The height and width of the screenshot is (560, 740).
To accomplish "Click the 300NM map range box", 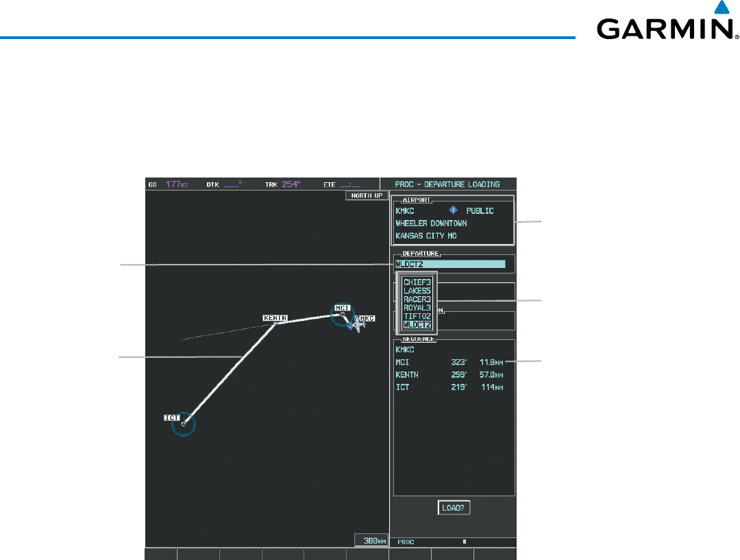I will (x=371, y=541).
